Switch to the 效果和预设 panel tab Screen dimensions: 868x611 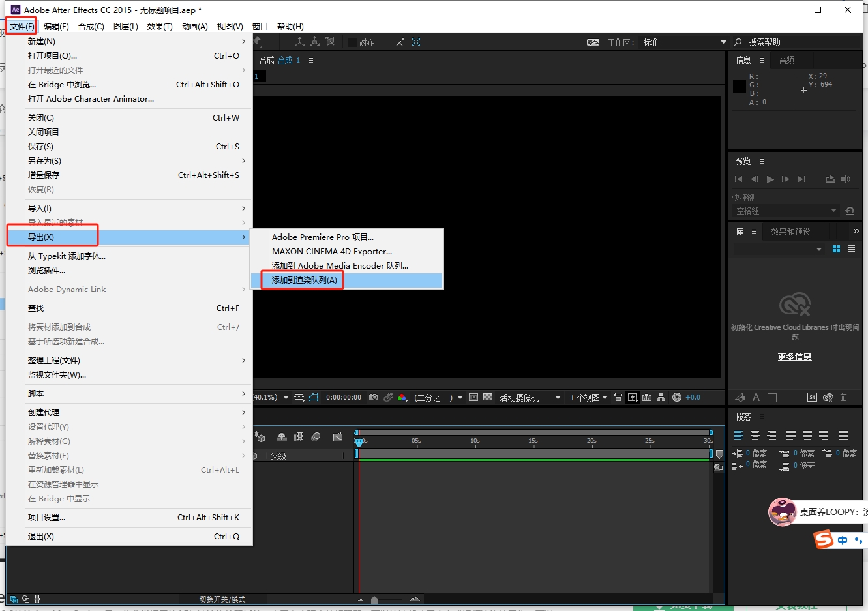click(x=790, y=231)
